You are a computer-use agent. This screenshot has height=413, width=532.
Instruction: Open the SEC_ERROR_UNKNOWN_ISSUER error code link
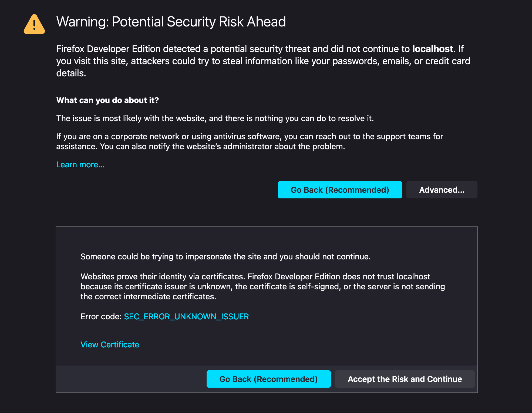[186, 316]
